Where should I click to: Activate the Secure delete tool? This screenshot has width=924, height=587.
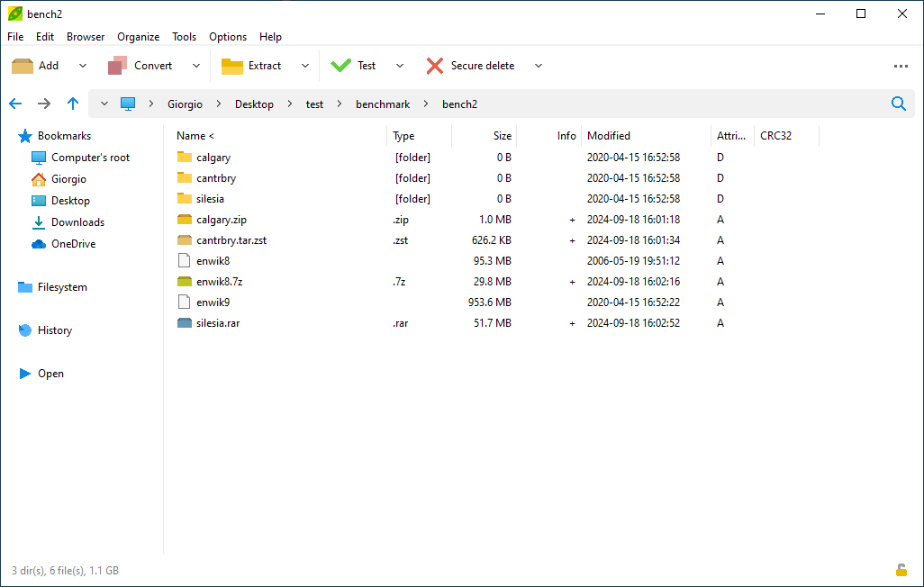pyautogui.click(x=438, y=65)
